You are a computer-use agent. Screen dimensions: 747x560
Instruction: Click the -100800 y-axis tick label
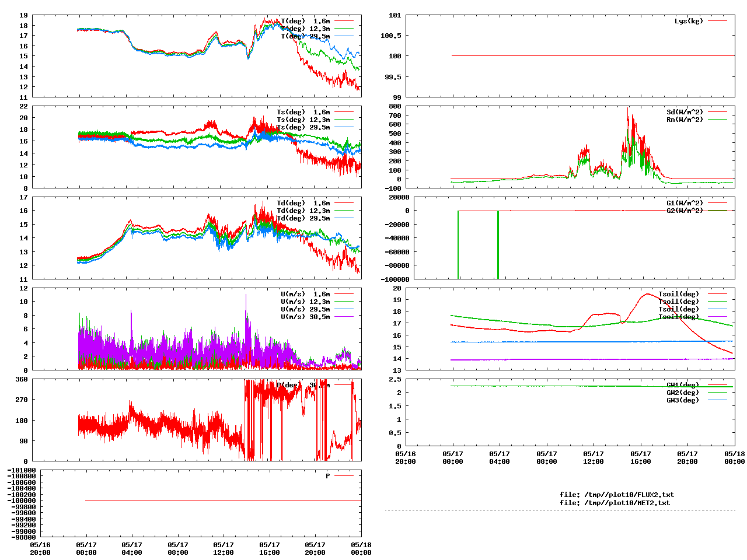22,477
